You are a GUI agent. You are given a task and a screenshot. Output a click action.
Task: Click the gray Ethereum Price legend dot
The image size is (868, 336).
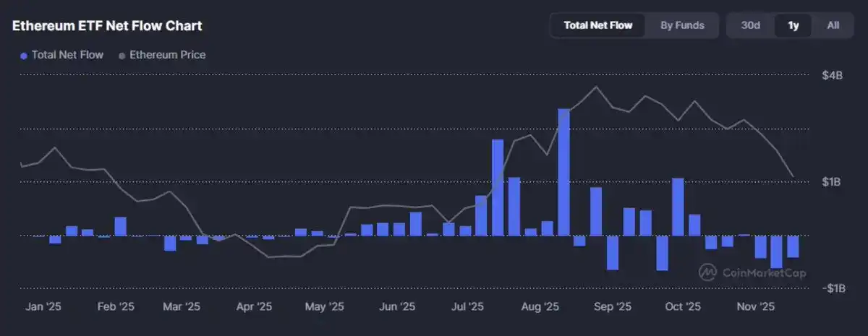(x=122, y=55)
